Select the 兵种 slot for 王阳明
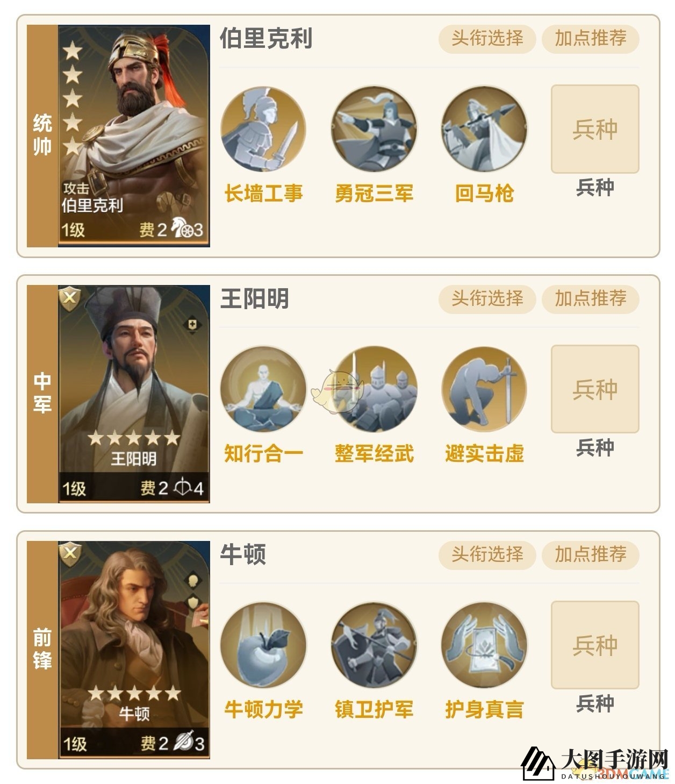Screen dimensions: 675x784 pyautogui.click(x=595, y=389)
